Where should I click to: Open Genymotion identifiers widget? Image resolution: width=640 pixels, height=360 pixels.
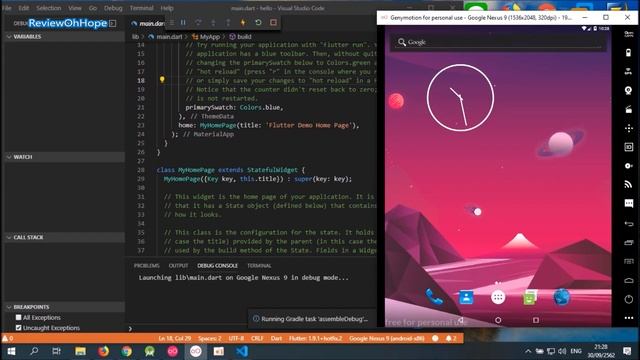tap(629, 147)
